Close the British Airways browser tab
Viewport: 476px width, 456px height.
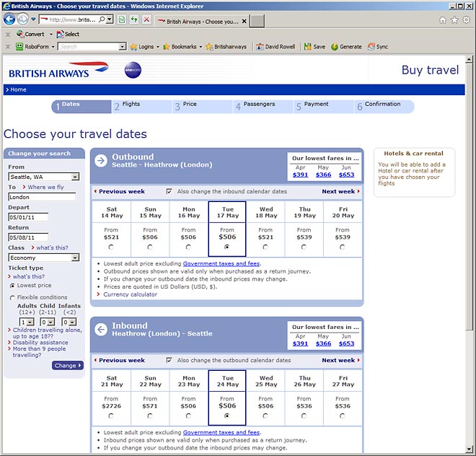pyautogui.click(x=244, y=21)
